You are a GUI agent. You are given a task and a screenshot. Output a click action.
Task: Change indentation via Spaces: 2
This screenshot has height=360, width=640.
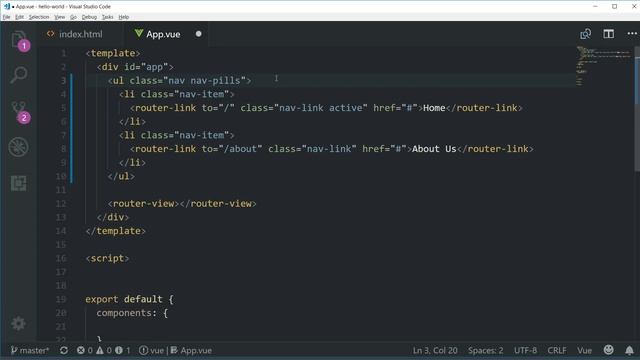[x=485, y=350]
